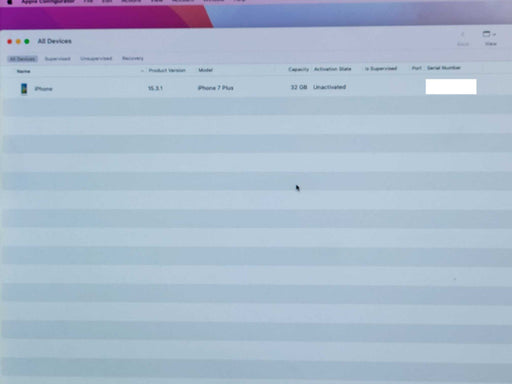Viewport: 512px width, 384px height.
Task: Open the Apple Configurator menu in menu bar
Action: (x=48, y=1)
